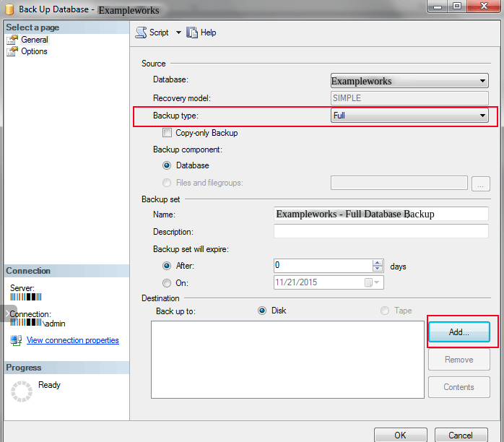
Task: Select Files and filegroups radio button
Action: (x=167, y=183)
